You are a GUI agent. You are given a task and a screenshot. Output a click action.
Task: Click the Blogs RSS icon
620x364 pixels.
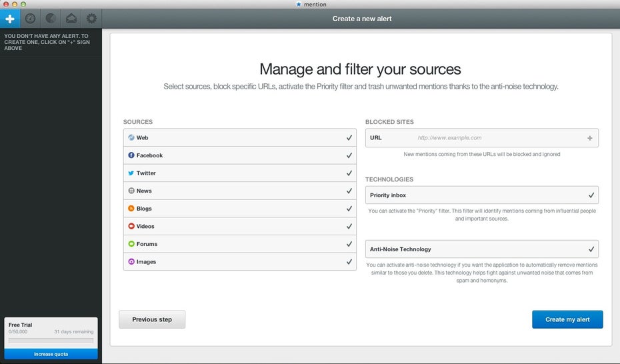tap(131, 208)
